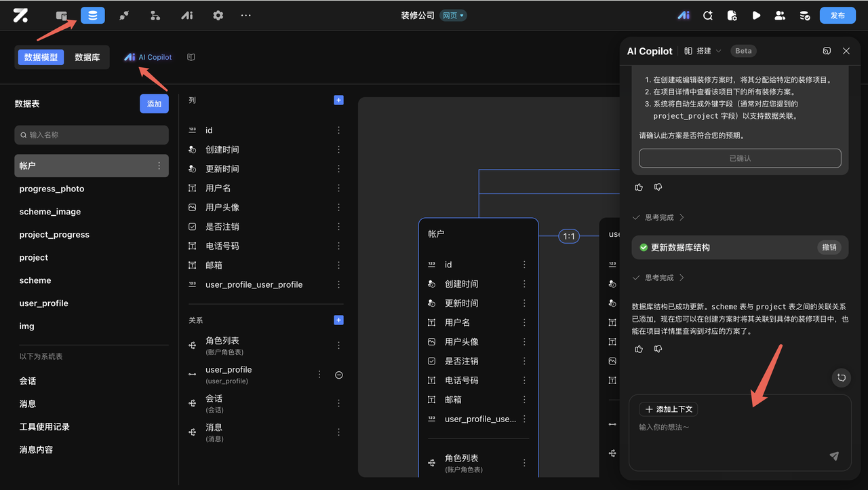Open the workflow hierarchy icon in top bar
868x490 pixels.
point(155,16)
